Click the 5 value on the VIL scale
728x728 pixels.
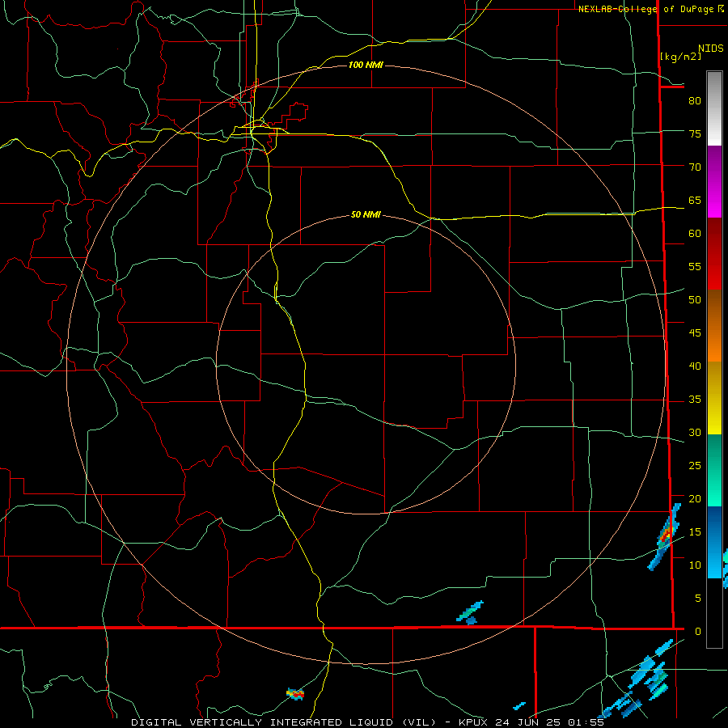click(698, 599)
